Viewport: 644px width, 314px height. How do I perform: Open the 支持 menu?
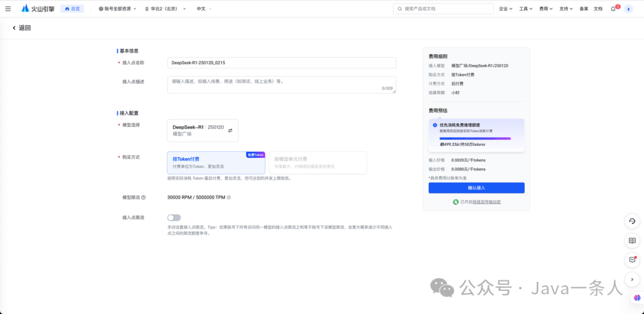(566, 8)
